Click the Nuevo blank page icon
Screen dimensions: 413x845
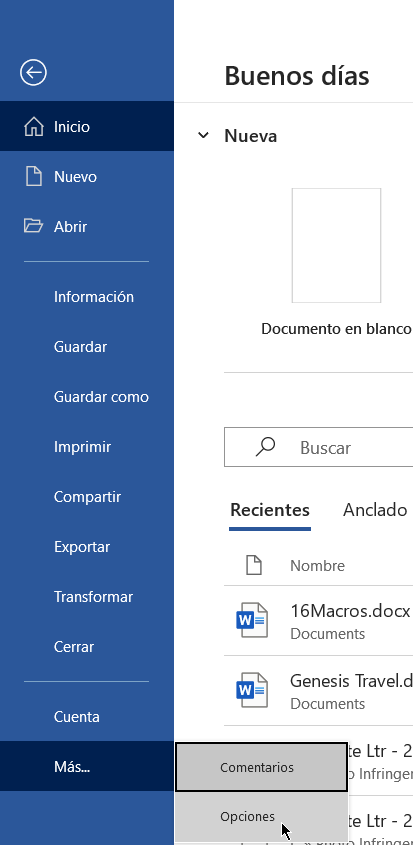[x=33, y=177]
